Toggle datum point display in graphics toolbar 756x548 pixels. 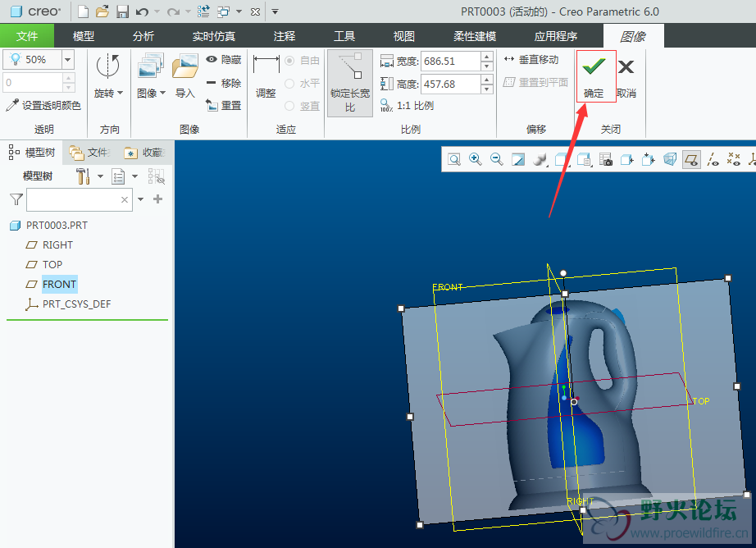734,159
